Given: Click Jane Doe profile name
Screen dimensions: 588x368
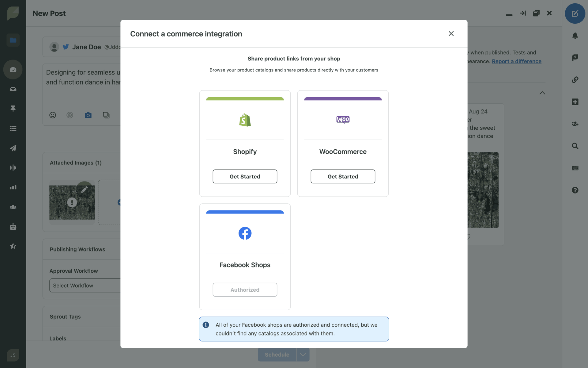Looking at the screenshot, I should (87, 47).
